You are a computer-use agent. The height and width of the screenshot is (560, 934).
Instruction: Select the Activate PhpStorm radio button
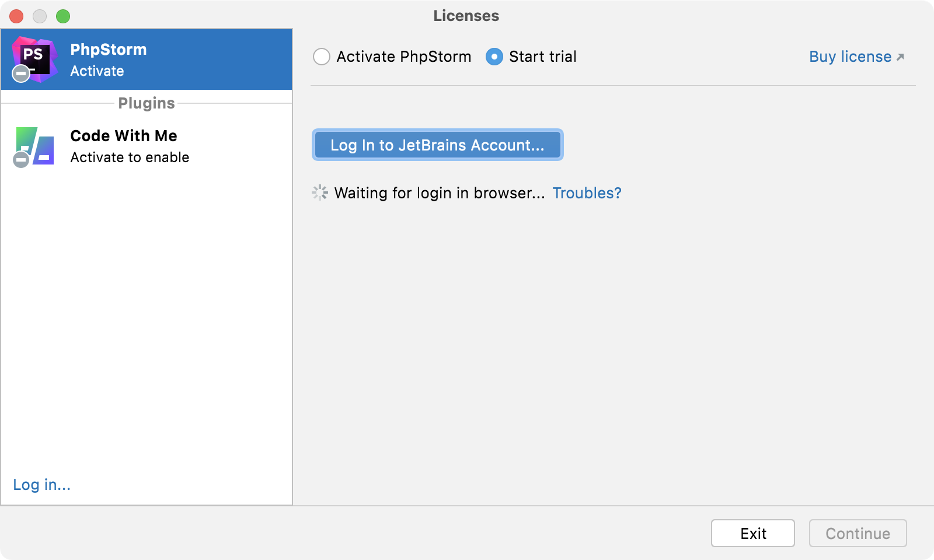coord(321,57)
